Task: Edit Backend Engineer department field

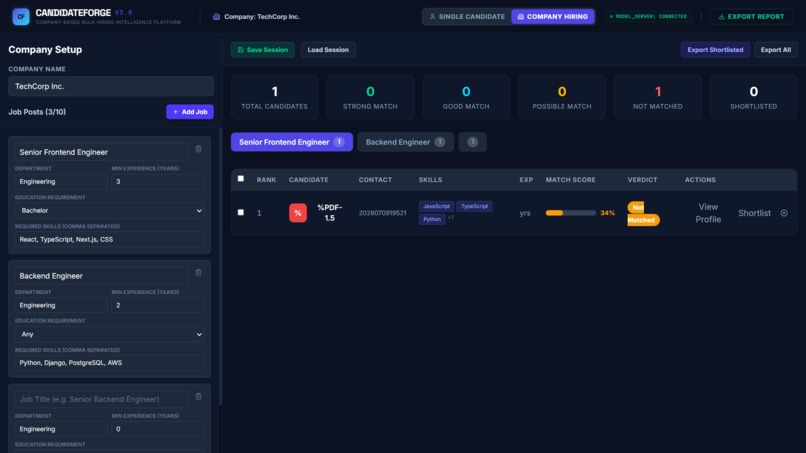Action: tap(61, 305)
